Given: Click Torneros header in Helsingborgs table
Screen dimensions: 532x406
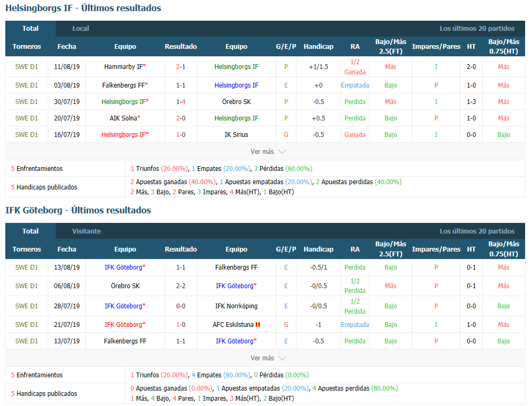Looking at the screenshot, I should pyautogui.click(x=27, y=47).
